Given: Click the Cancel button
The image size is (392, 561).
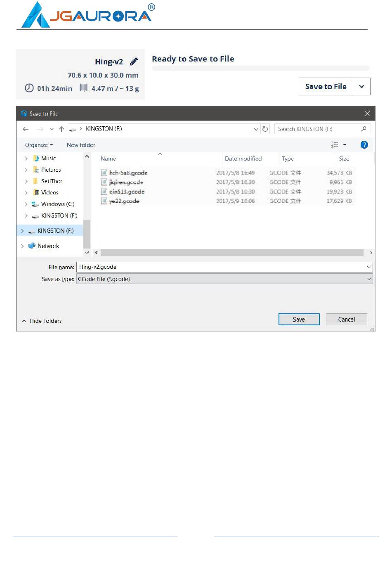Looking at the screenshot, I should (x=347, y=320).
